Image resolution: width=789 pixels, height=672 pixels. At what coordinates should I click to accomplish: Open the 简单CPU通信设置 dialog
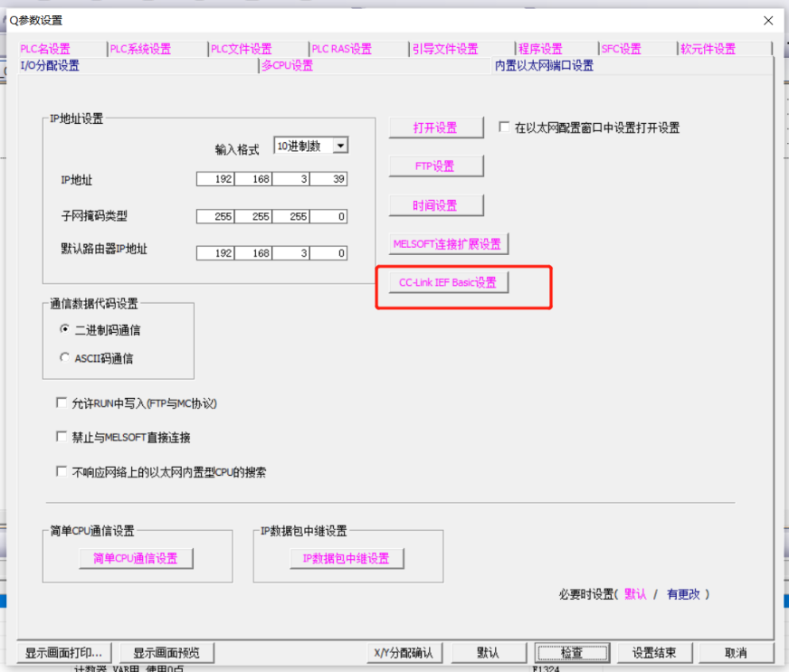(x=136, y=557)
